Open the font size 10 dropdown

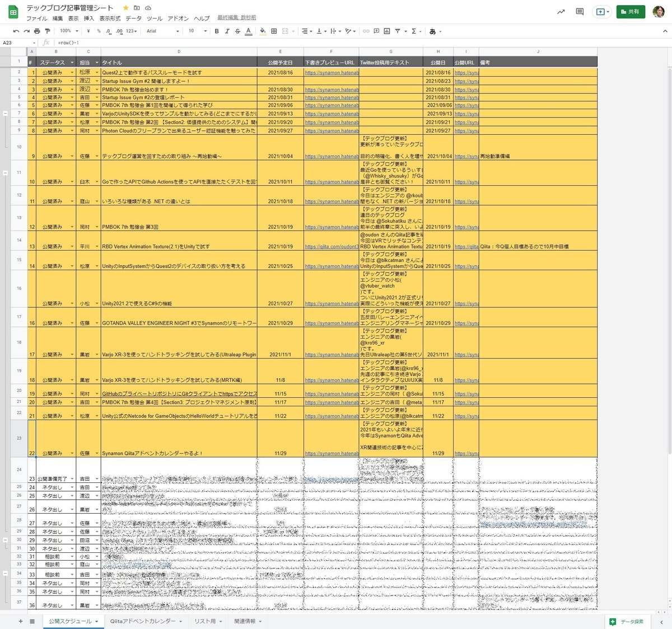coord(198,31)
